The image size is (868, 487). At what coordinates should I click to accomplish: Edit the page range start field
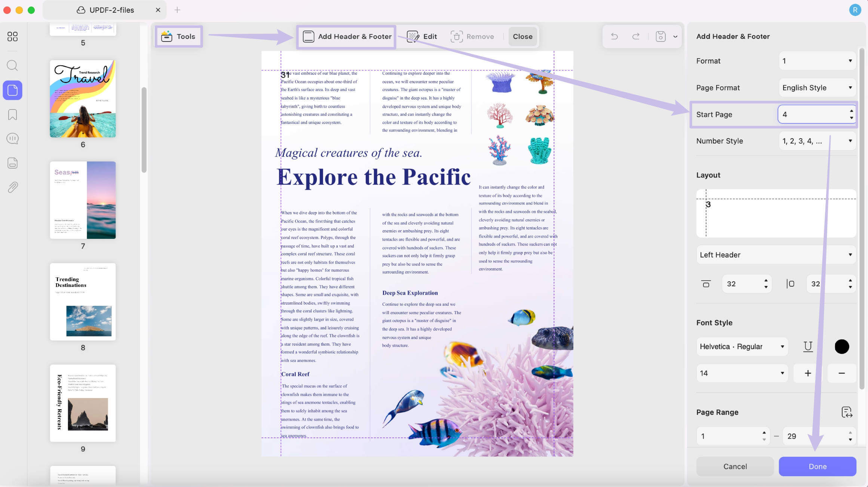click(x=729, y=436)
